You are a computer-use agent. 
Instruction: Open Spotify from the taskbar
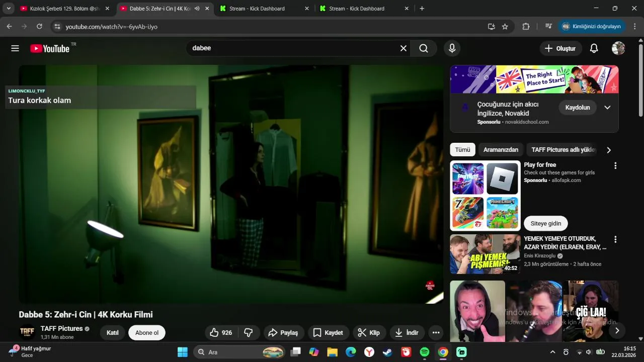(425, 352)
